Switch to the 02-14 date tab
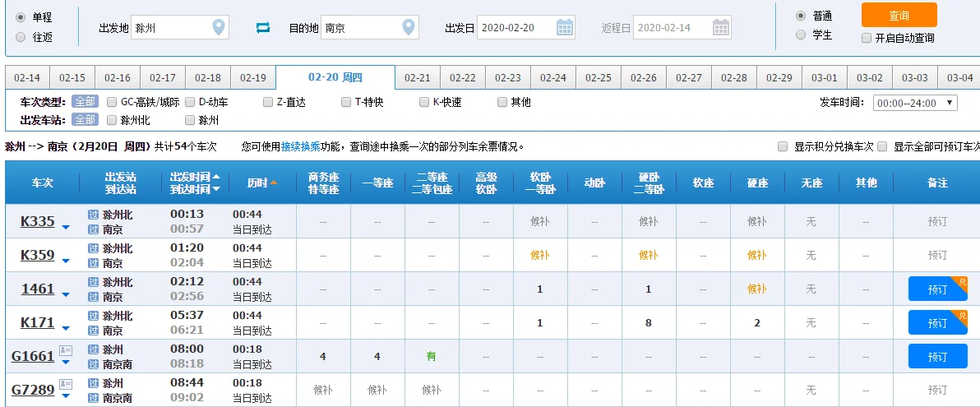 (27, 77)
